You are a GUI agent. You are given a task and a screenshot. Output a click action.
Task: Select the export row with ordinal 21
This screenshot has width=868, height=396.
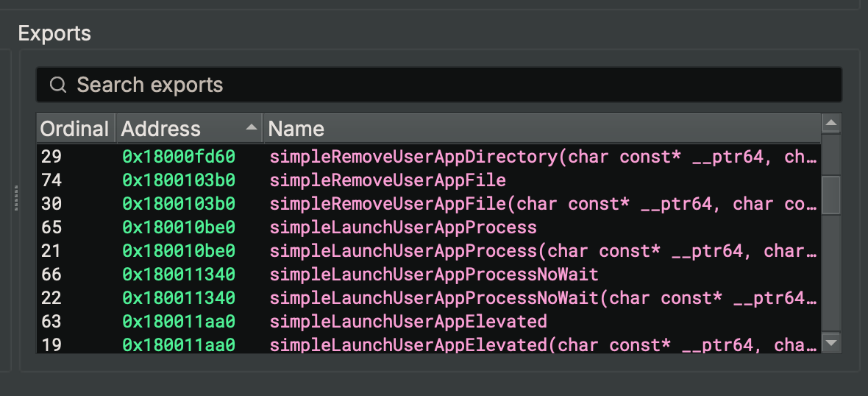(x=51, y=251)
